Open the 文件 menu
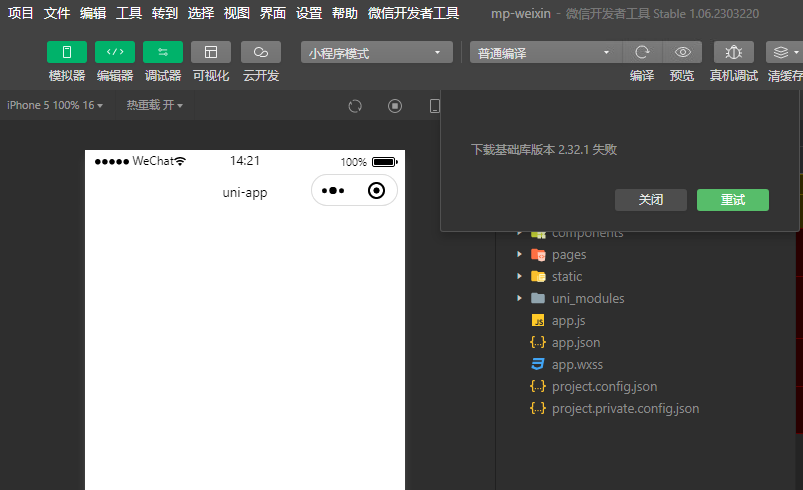 tap(56, 13)
